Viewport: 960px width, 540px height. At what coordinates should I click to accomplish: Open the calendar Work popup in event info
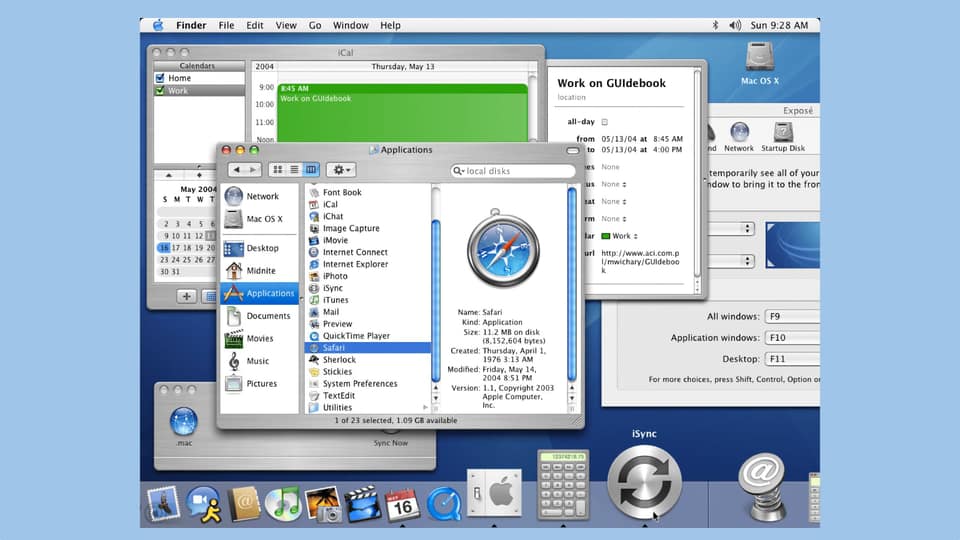[620, 236]
